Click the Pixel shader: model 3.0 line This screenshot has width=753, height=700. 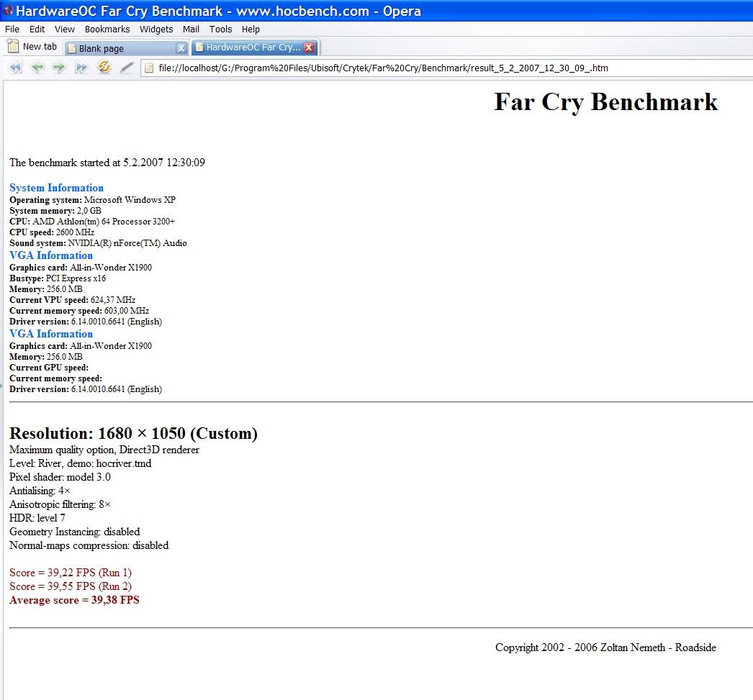click(60, 477)
